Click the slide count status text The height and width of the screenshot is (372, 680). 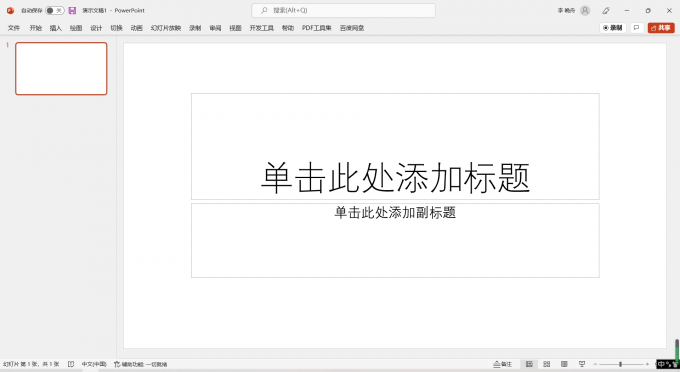point(31,364)
